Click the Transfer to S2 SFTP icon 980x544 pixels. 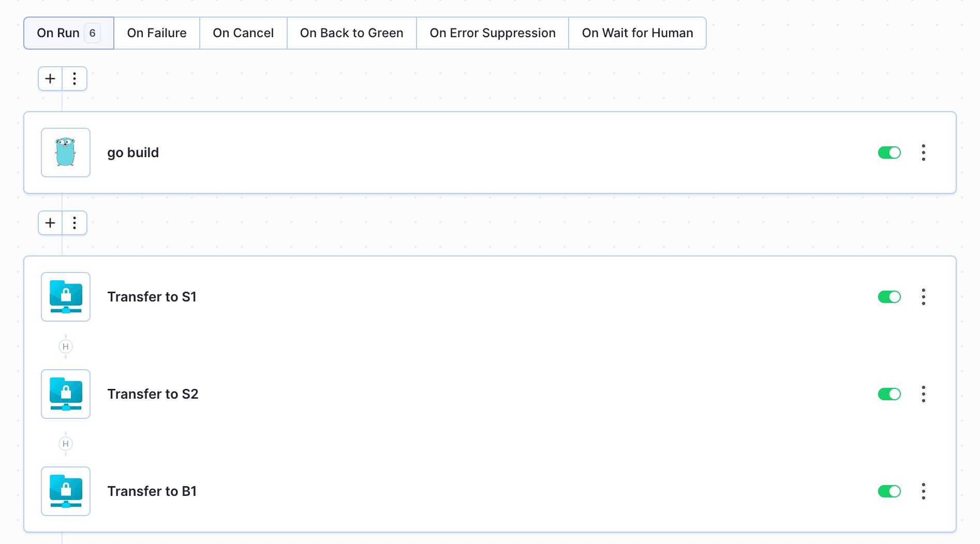click(x=66, y=394)
